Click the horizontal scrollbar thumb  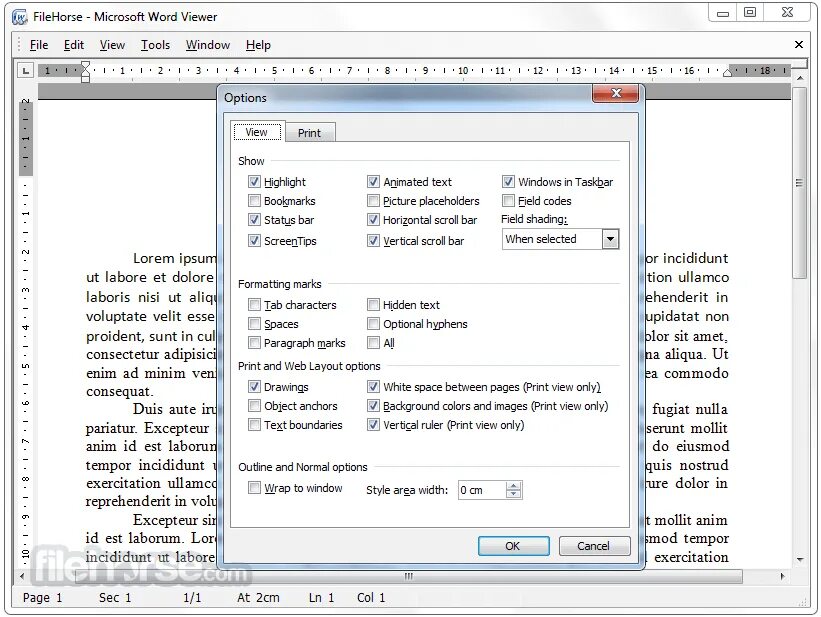[x=409, y=576]
